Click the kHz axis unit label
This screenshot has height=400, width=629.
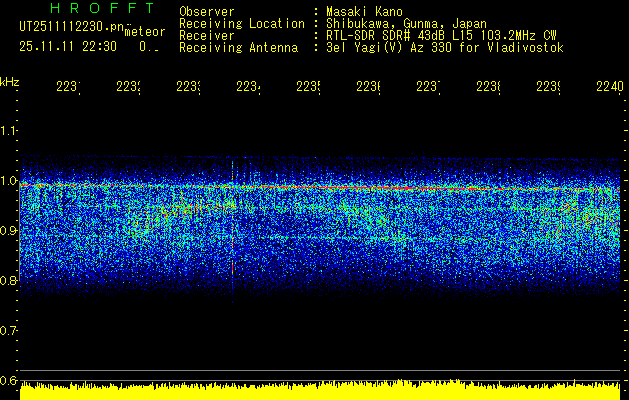(x=10, y=82)
